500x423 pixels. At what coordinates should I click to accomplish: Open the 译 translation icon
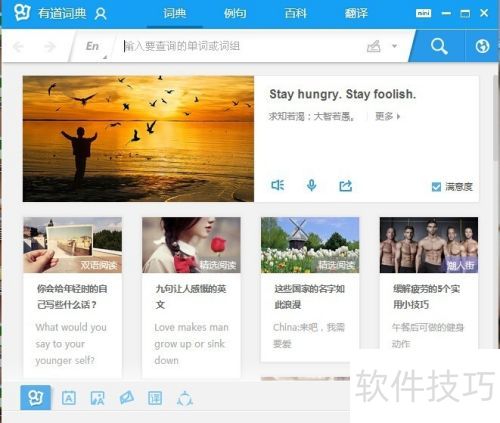155,398
